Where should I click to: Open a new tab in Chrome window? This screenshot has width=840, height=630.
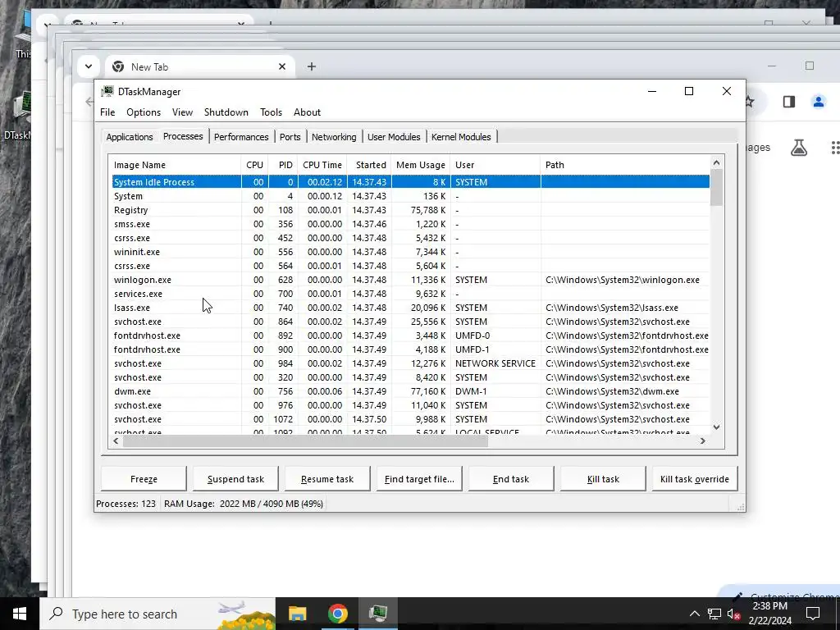coord(311,66)
